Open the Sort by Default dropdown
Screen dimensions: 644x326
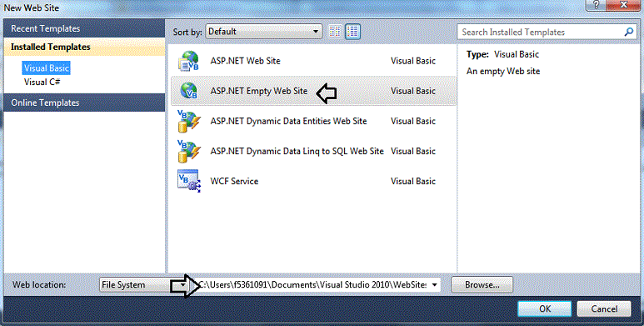pos(263,32)
